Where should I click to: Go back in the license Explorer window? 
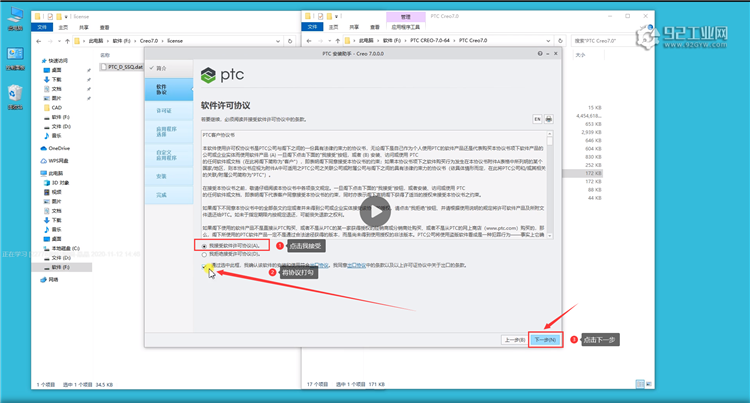[x=39, y=41]
